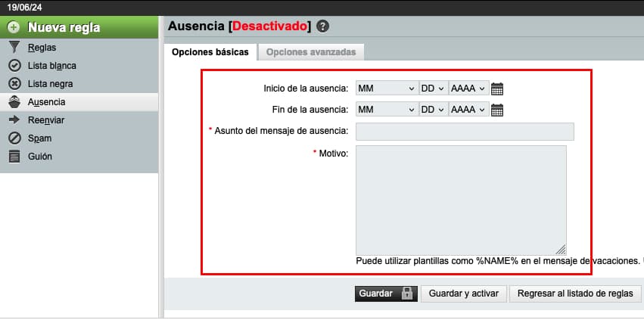Click the X icon for Lista negra
This screenshot has width=644, height=320.
pos(14,84)
